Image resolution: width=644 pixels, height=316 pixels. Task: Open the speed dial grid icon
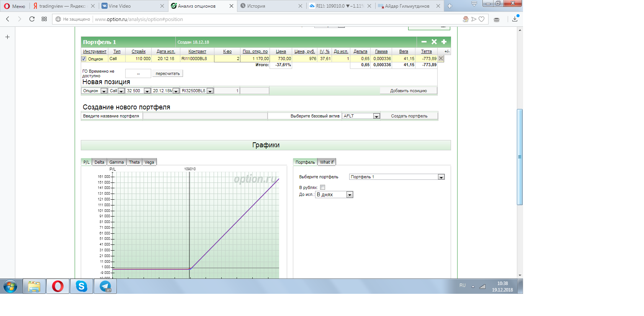click(x=44, y=19)
